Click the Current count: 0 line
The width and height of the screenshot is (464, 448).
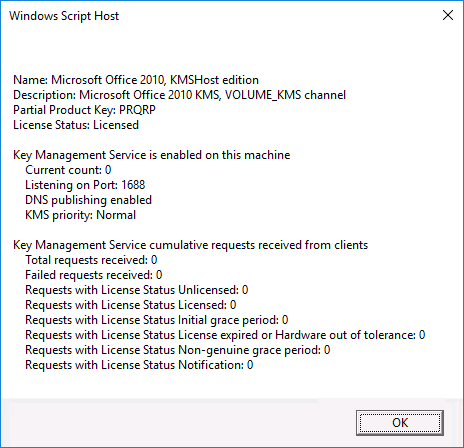(68, 170)
